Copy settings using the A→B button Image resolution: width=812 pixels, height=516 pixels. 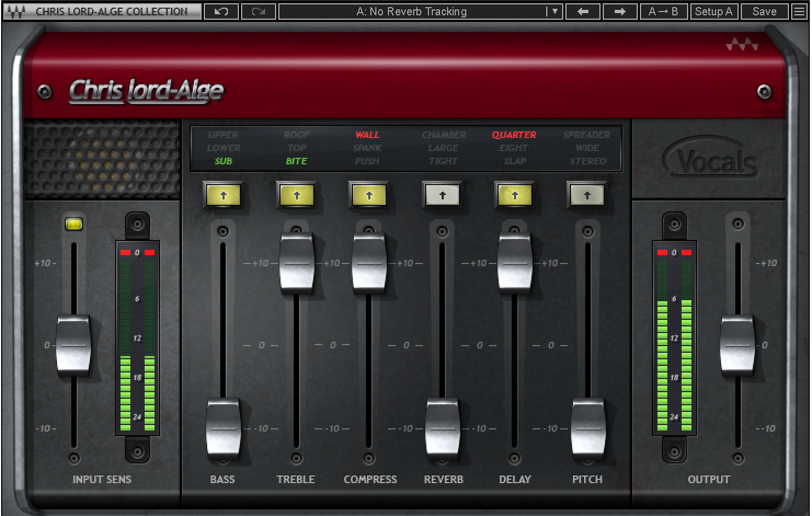[x=663, y=11]
